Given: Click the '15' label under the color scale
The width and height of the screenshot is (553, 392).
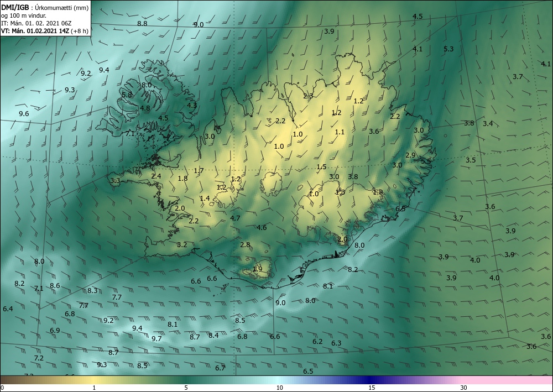Looking at the screenshot, I should [x=372, y=388].
